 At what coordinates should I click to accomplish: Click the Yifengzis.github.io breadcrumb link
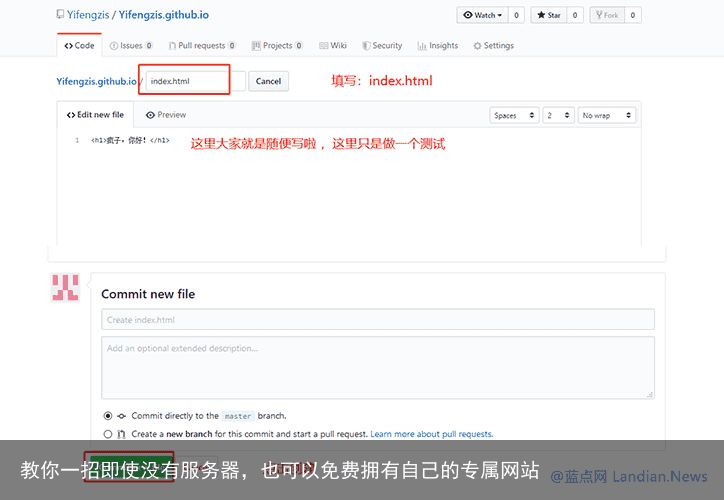pyautogui.click(x=97, y=81)
